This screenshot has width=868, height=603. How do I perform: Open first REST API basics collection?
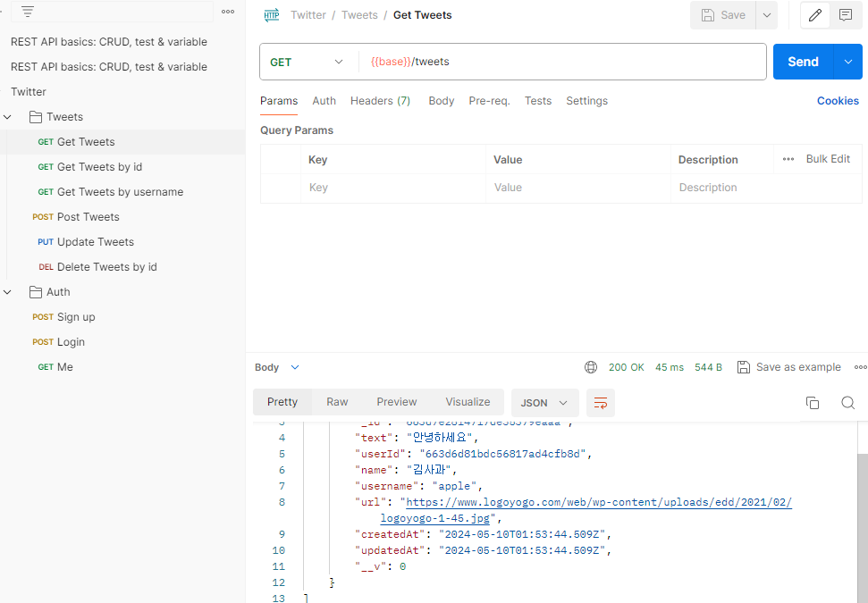109,42
